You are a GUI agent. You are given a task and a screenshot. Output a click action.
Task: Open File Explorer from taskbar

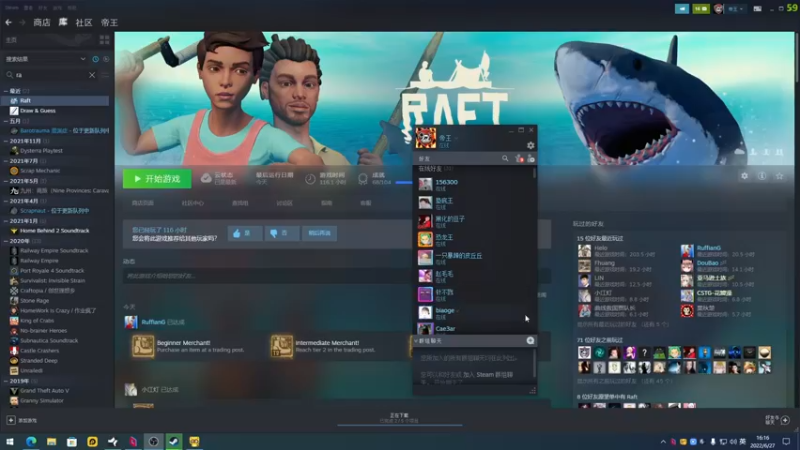(x=51, y=441)
